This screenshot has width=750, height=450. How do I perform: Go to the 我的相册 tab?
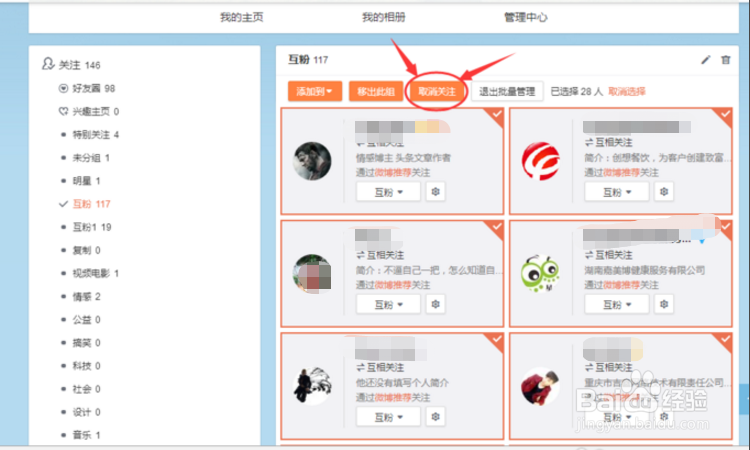(x=384, y=18)
